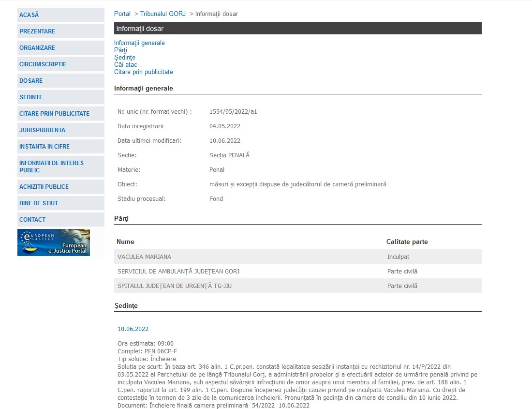This screenshot has height=409, width=532.
Task: Open INSTANȚA ÎN CIFRE page
Action: click(44, 147)
